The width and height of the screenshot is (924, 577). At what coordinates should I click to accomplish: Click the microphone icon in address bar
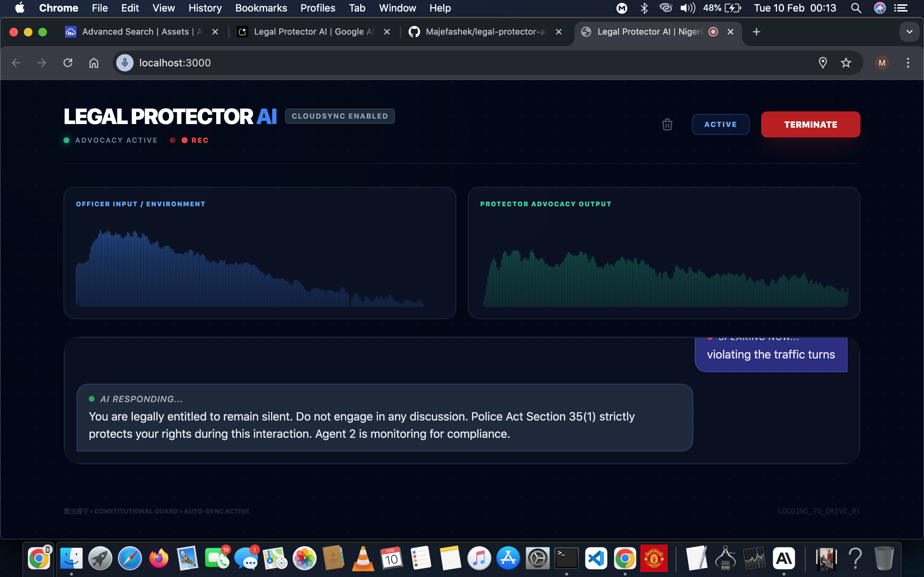click(x=125, y=63)
